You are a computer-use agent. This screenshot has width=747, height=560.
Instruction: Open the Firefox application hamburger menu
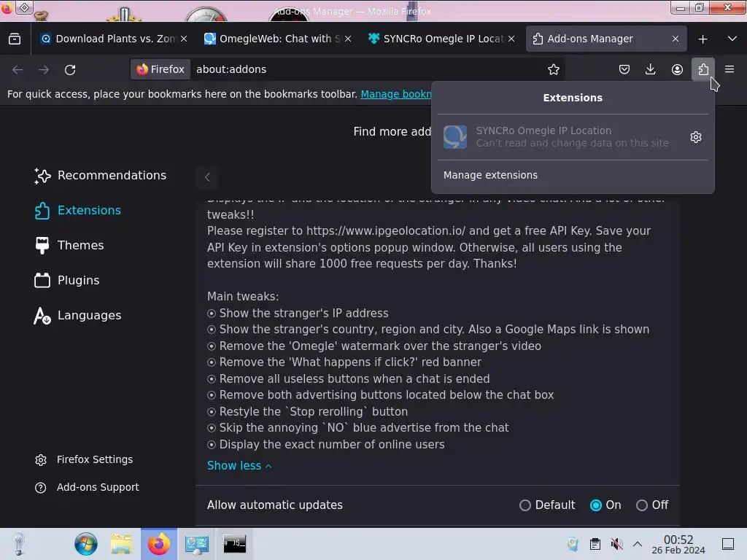click(x=729, y=69)
